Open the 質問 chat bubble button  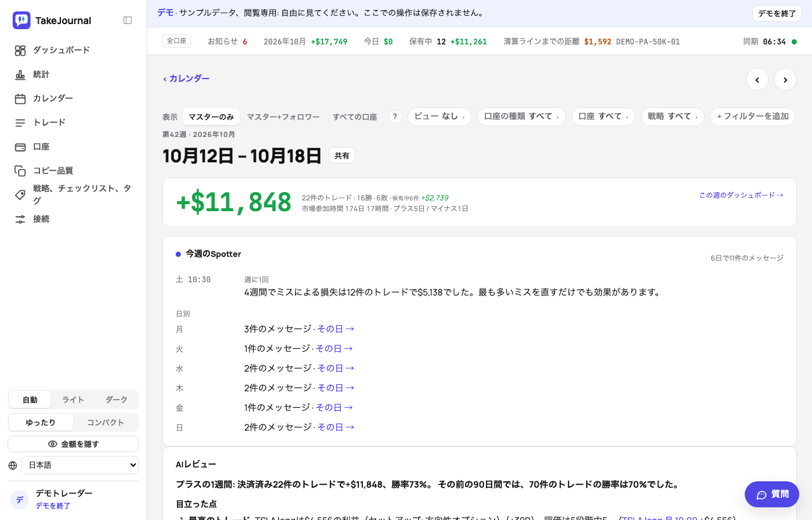(772, 495)
